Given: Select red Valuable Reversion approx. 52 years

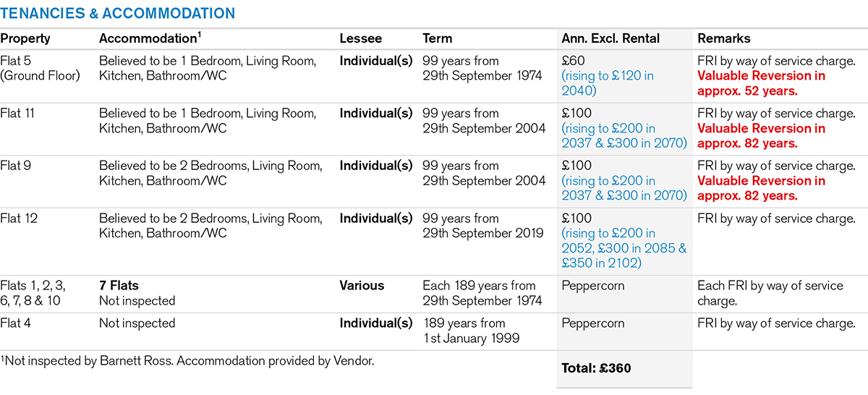Looking at the screenshot, I should [x=761, y=83].
